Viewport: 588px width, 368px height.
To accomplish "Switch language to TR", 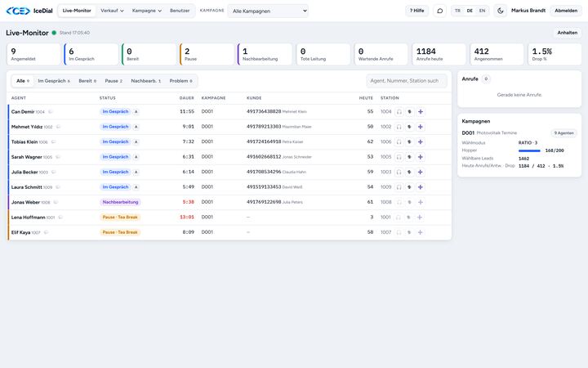I will [457, 11].
